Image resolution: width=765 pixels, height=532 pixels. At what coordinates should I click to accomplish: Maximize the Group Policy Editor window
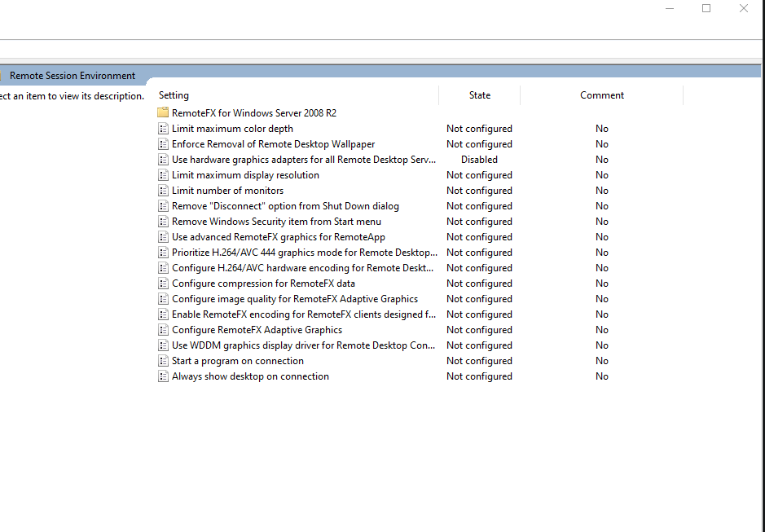click(x=706, y=8)
